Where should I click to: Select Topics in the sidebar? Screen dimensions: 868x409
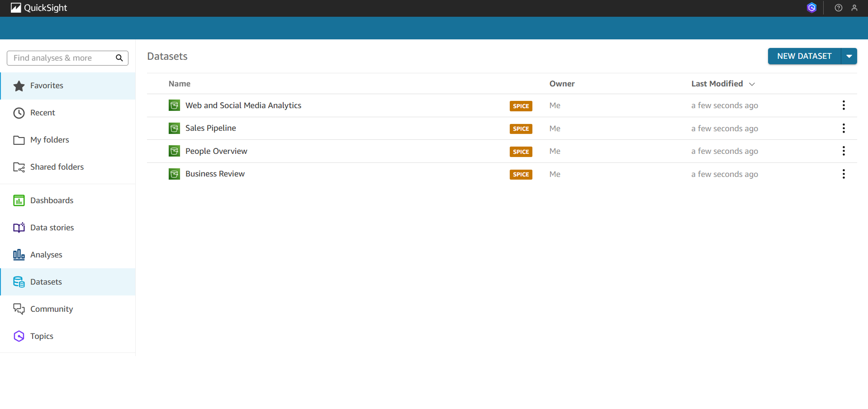pos(42,336)
